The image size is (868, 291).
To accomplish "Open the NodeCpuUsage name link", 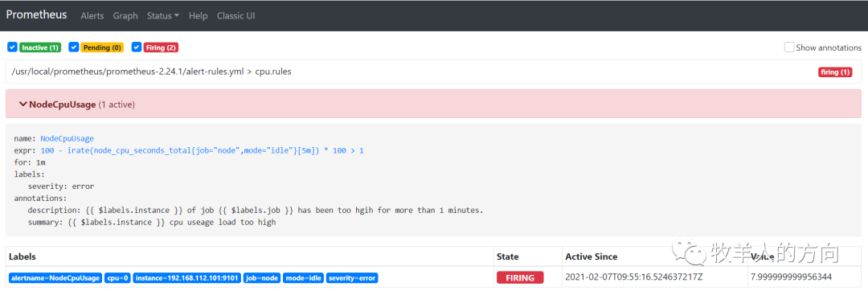I will 67,138.
